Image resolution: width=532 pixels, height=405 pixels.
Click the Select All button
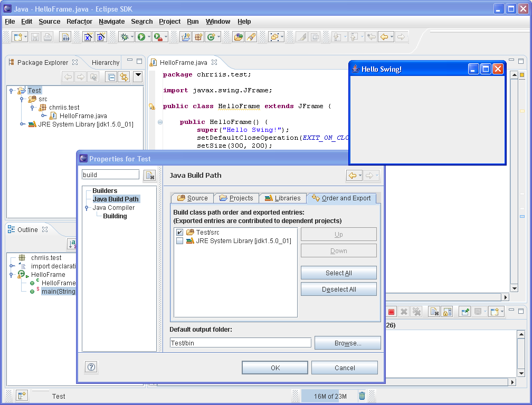coord(339,273)
